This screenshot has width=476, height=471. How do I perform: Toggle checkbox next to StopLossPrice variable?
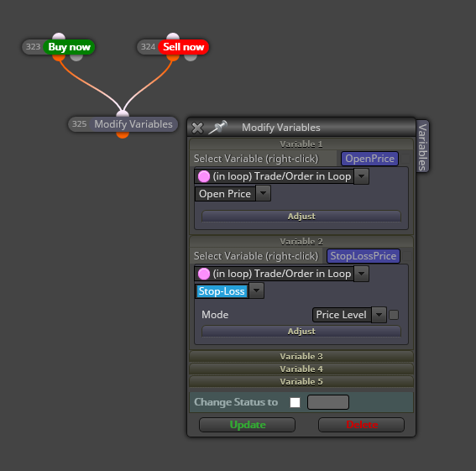click(407, 256)
